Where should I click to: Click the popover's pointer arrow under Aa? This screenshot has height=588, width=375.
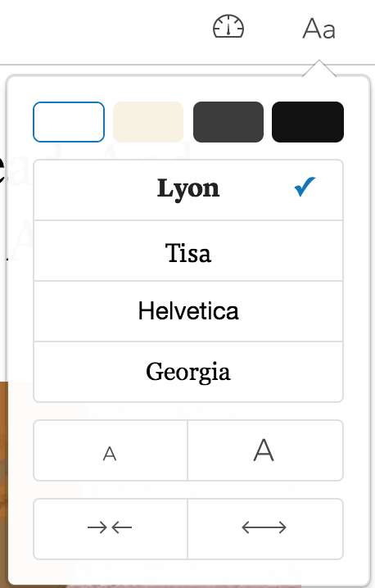coord(319,68)
